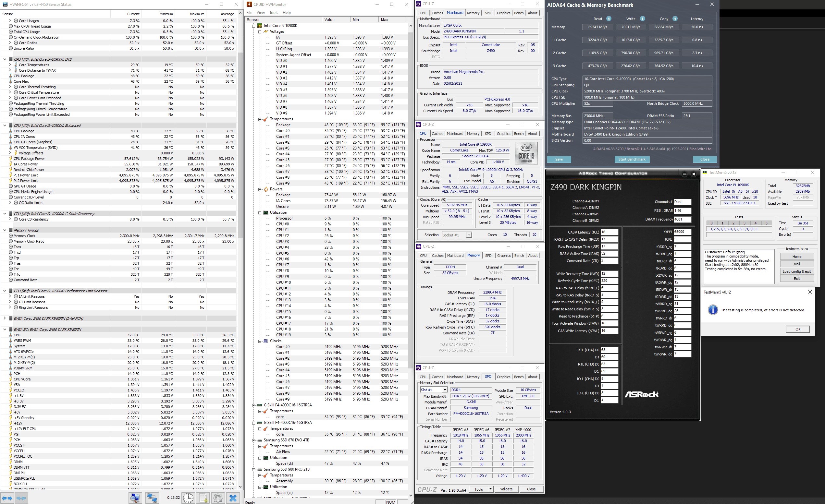The width and height of the screenshot is (825, 504).
Task: Click HWiNFO64 title bar app icon
Action: [x=5, y=4]
